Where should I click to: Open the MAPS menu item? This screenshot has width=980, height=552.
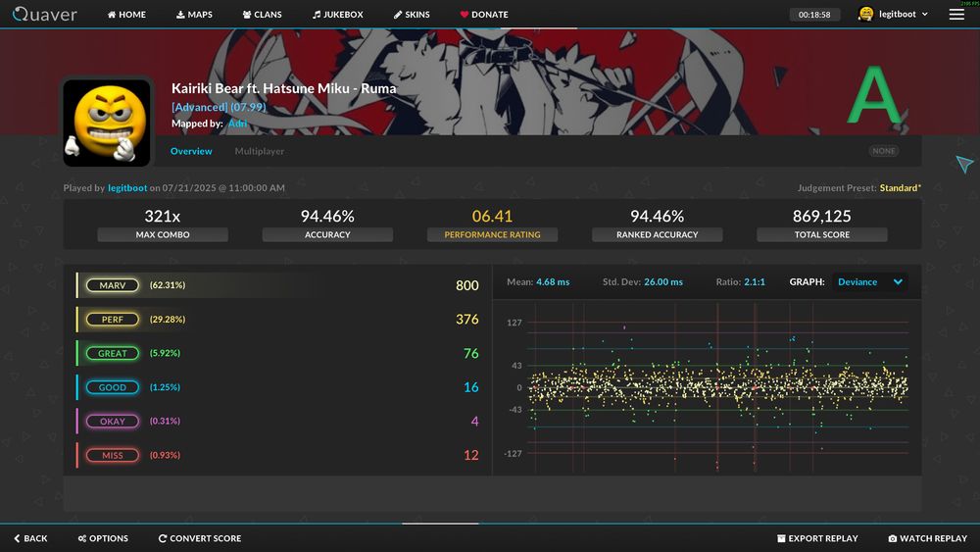(x=194, y=15)
